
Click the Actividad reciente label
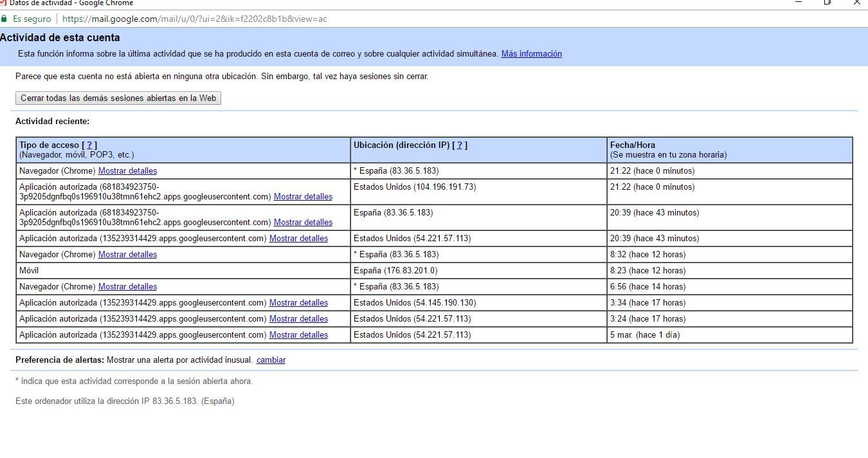click(x=53, y=122)
